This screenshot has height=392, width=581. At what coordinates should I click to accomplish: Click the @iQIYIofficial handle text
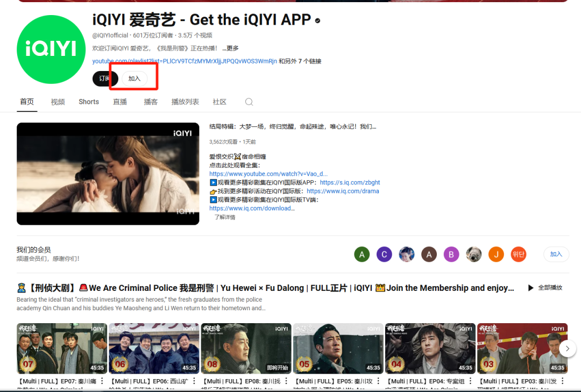(x=110, y=35)
